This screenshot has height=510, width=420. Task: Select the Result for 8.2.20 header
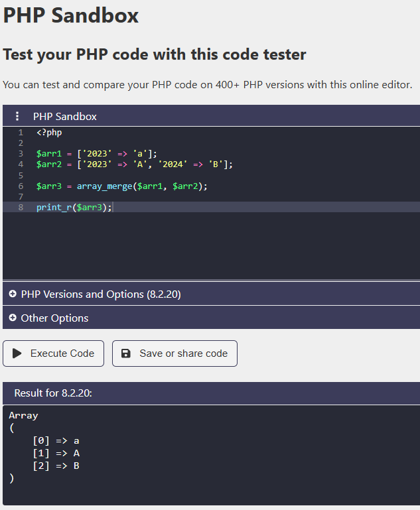[x=53, y=393]
